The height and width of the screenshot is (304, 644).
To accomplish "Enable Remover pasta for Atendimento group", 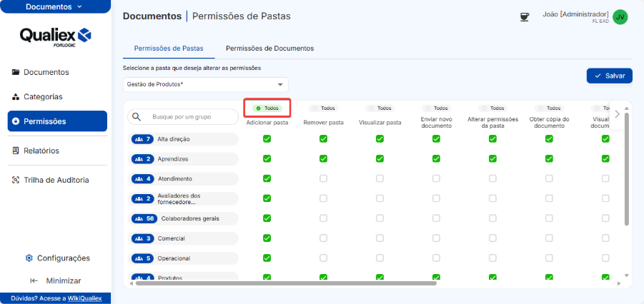I will (323, 178).
